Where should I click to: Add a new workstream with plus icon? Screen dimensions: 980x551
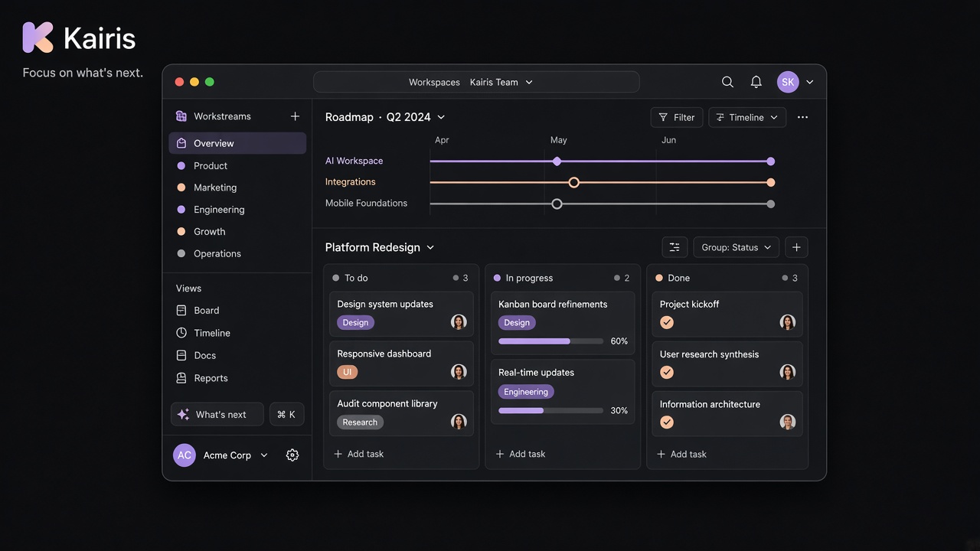click(295, 116)
